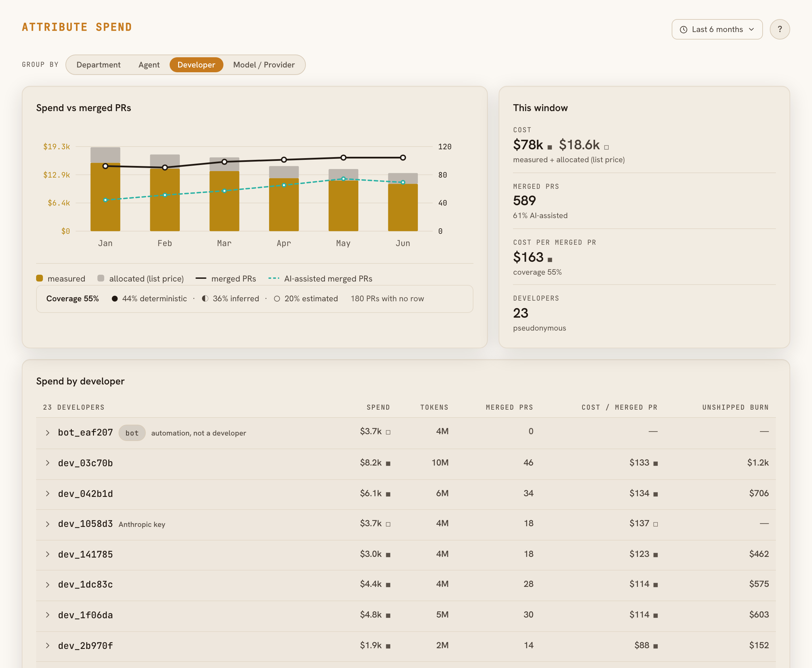812x668 pixels.
Task: Sort by the UNSHIPPED BURN column header
Action: click(x=735, y=407)
